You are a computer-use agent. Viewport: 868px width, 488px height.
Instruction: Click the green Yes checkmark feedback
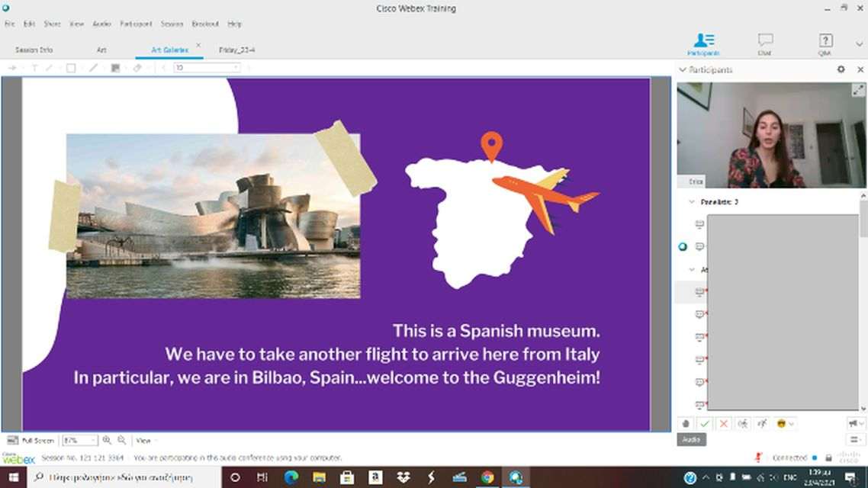(x=705, y=424)
